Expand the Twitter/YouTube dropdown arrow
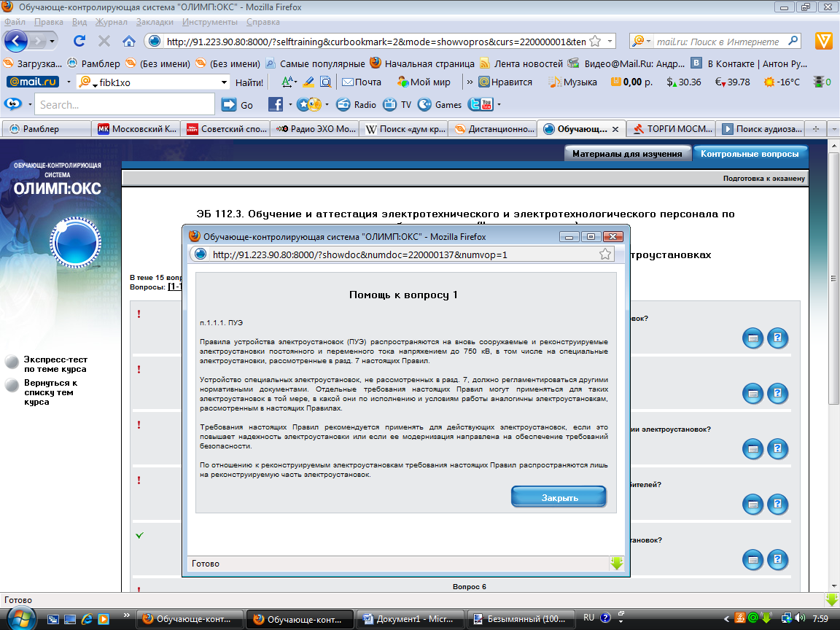Viewport: 840px width, 630px height. (x=499, y=104)
